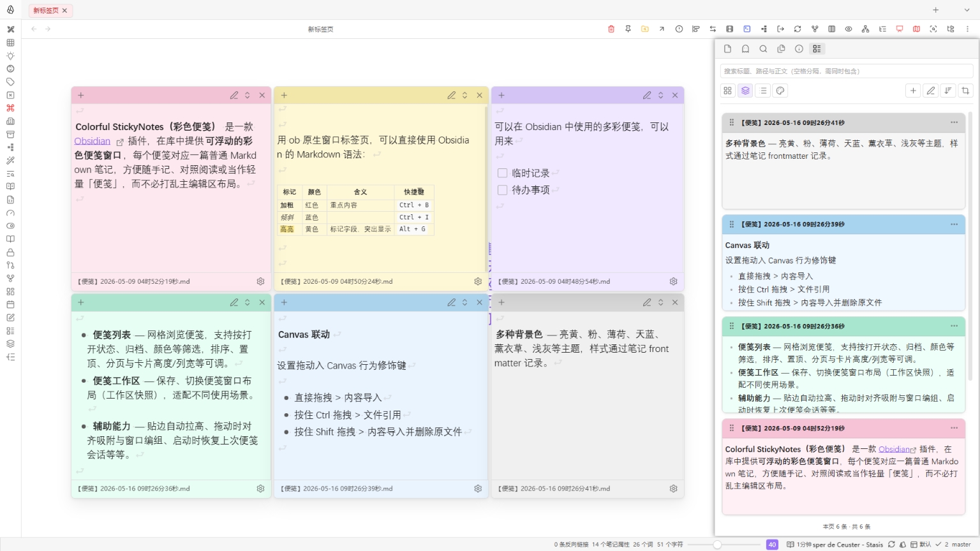This screenshot has width=980, height=551.
Task: Click the crop icon button in sticky list
Action: [965, 91]
